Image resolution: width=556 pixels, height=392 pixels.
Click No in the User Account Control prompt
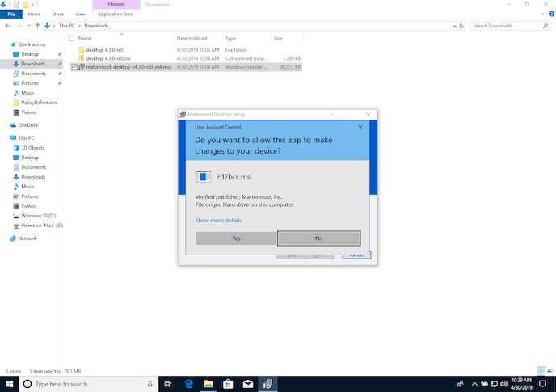[318, 238]
